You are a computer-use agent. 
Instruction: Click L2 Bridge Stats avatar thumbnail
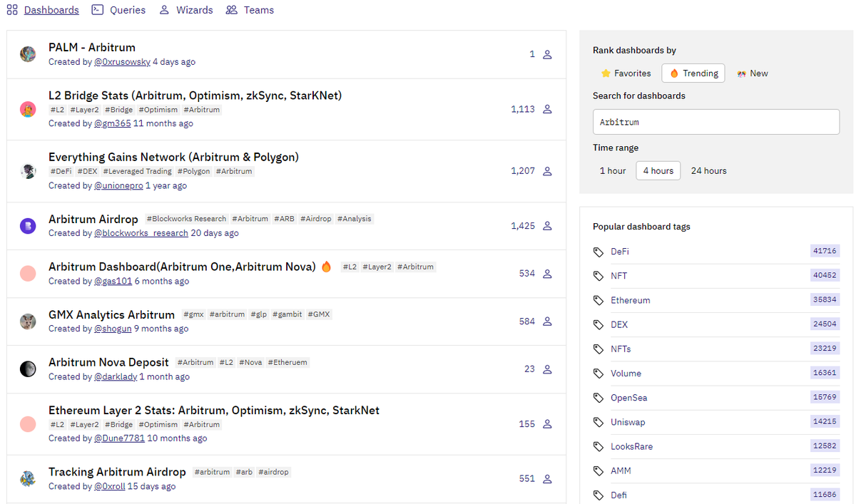pos(28,109)
